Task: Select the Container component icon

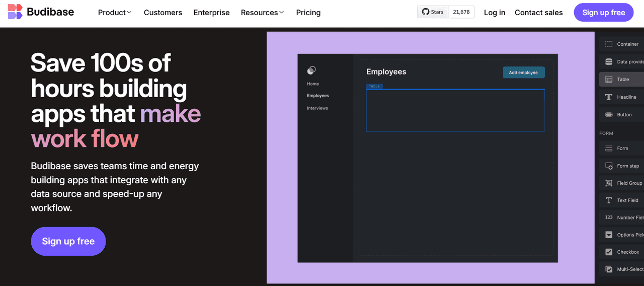Action: point(609,44)
